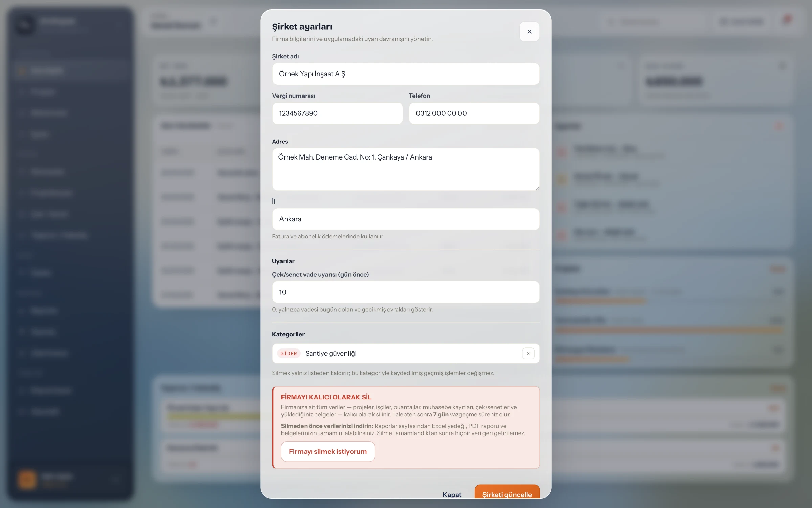Focus the Vergi numarası field
The height and width of the screenshot is (508, 812).
point(337,113)
